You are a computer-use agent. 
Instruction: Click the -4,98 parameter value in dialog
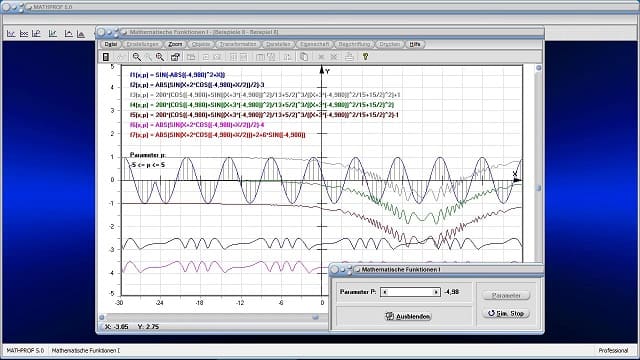click(x=451, y=292)
